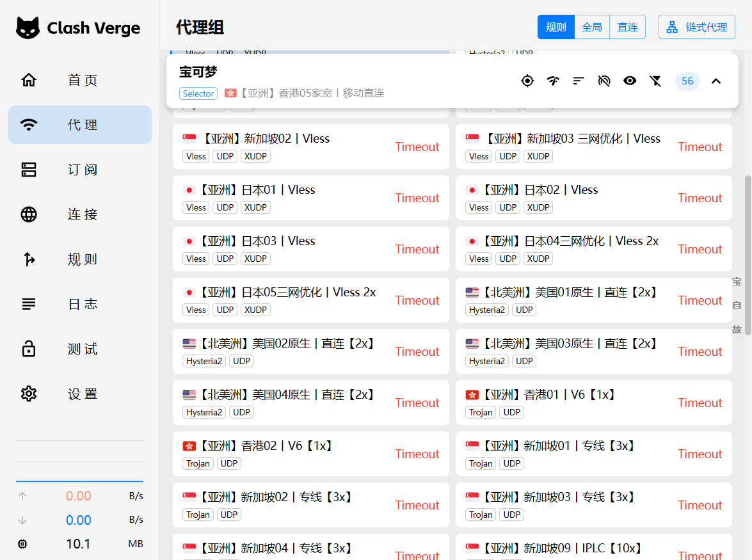
Task: Click the 代理组 page heading
Action: [200, 28]
